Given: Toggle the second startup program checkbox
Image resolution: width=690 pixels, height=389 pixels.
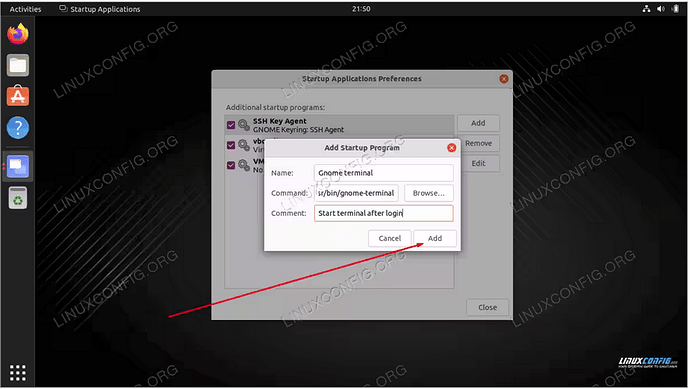Looking at the screenshot, I should [x=231, y=145].
